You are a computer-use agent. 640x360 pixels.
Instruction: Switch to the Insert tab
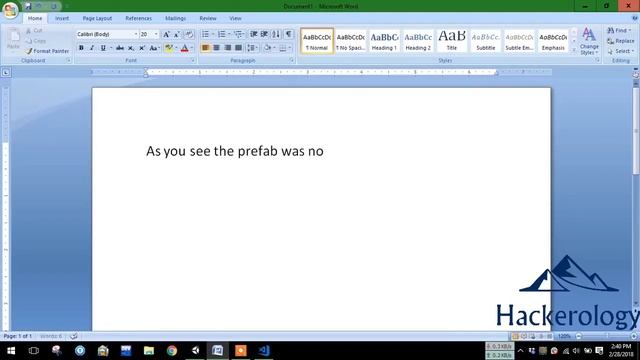tap(62, 18)
